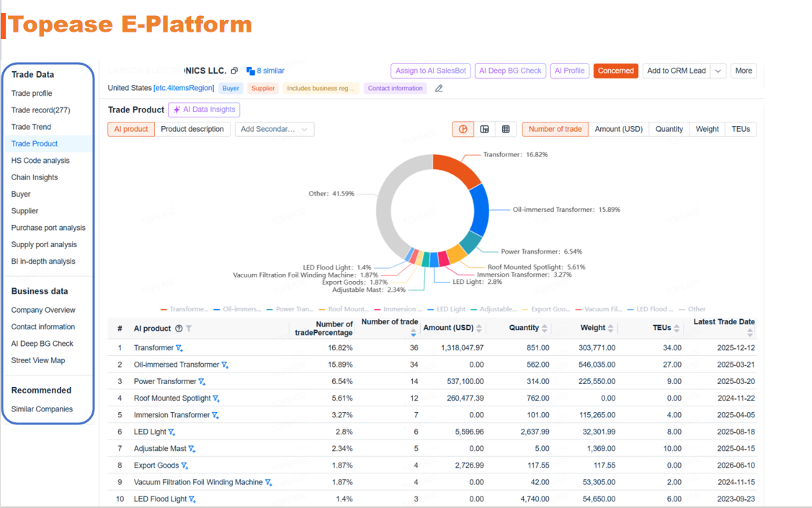Toggle Transformer legend entry below chart
Image resolution: width=812 pixels, height=508 pixels.
[184, 309]
